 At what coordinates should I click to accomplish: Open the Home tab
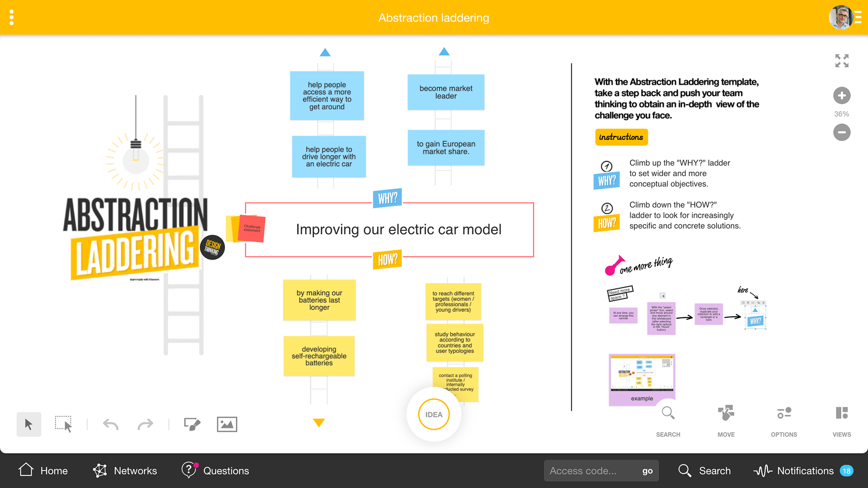pyautogui.click(x=43, y=470)
